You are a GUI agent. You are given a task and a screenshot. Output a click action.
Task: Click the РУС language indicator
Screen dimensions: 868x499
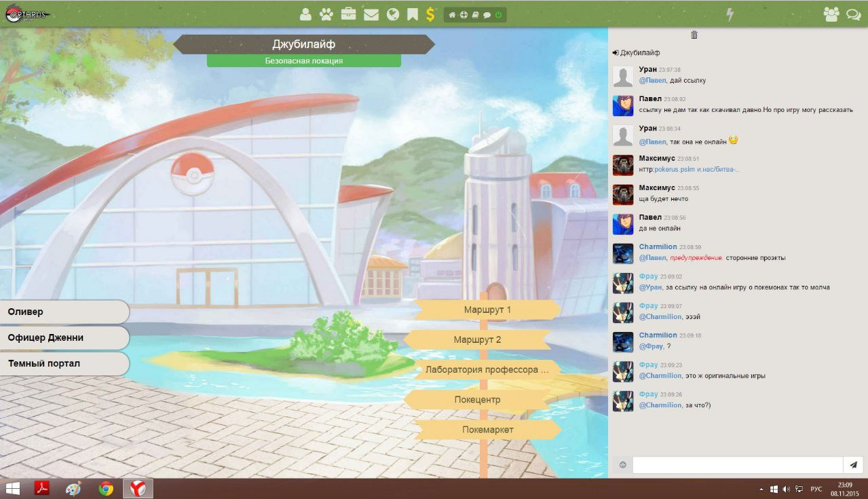point(816,489)
